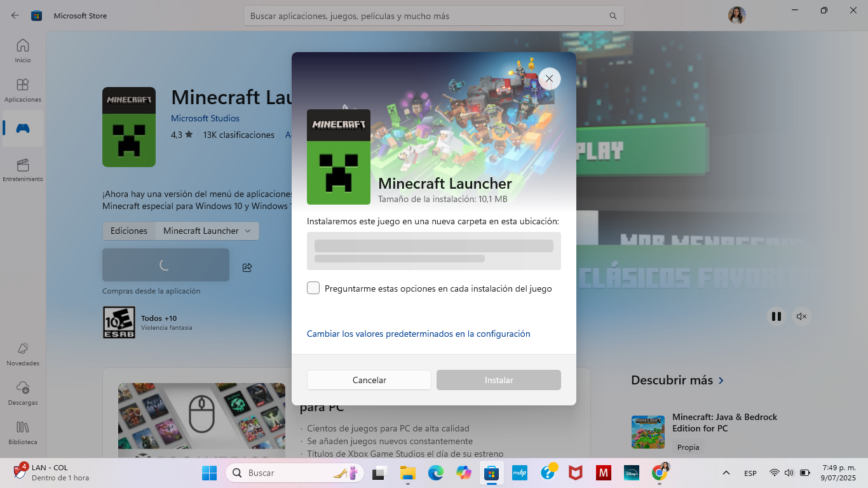The width and height of the screenshot is (868, 488).
Task: Open the ESP language indicator
Action: 750,473
